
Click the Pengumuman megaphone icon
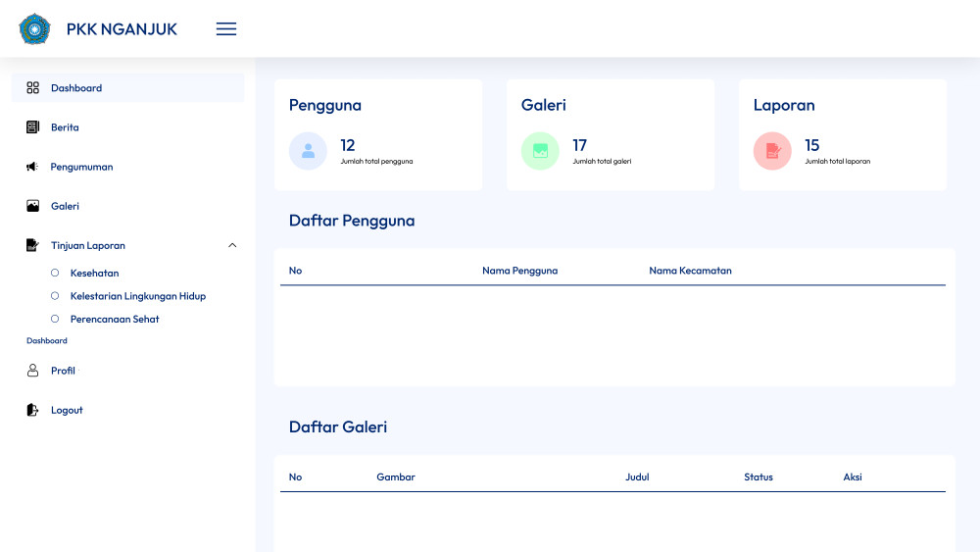point(32,167)
